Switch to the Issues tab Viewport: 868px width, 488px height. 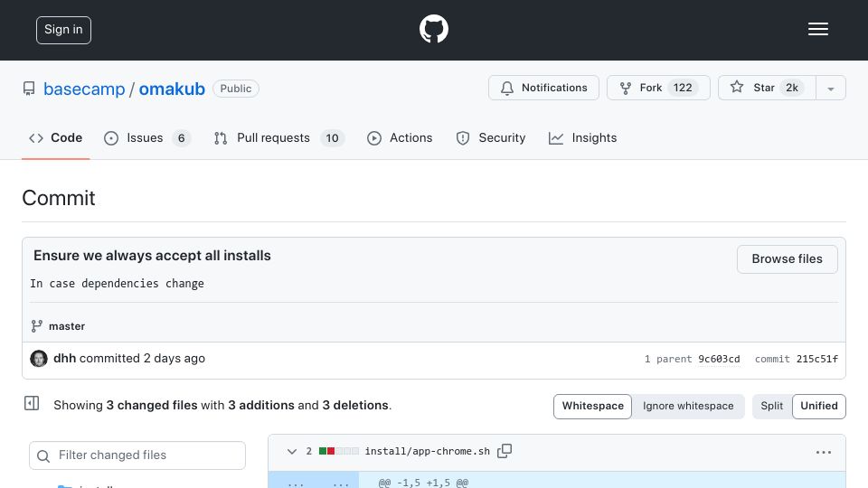click(x=146, y=137)
